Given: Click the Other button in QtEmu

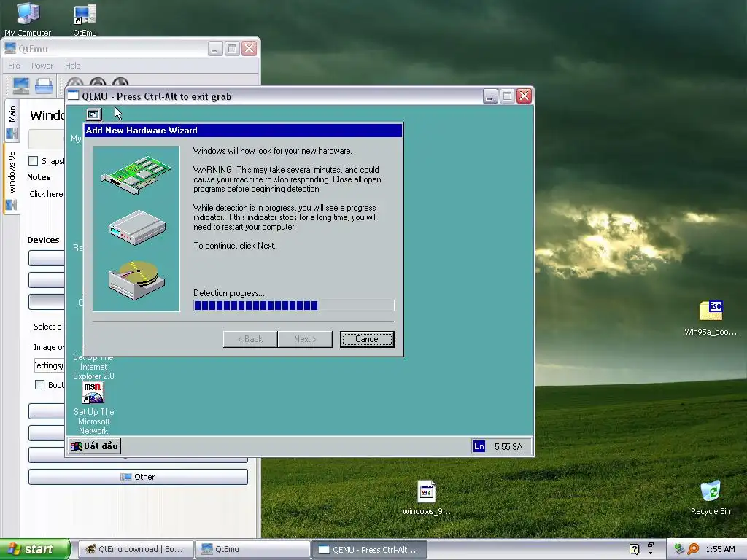Looking at the screenshot, I should (x=138, y=477).
